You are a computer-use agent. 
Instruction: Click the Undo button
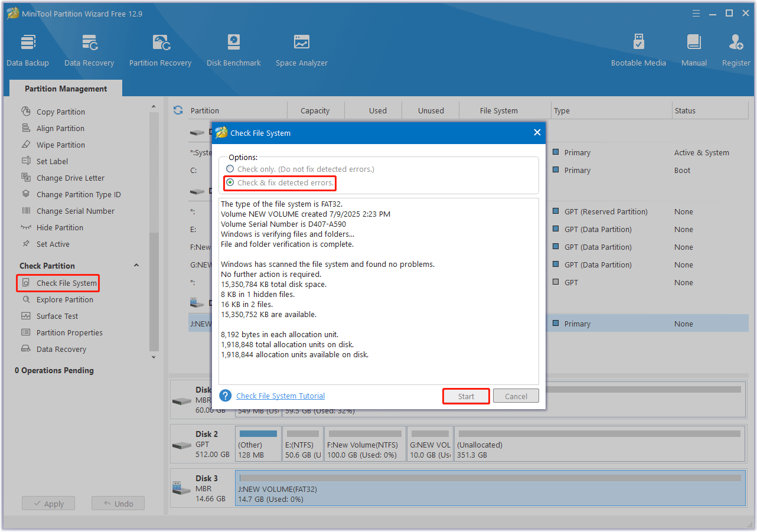(118, 504)
